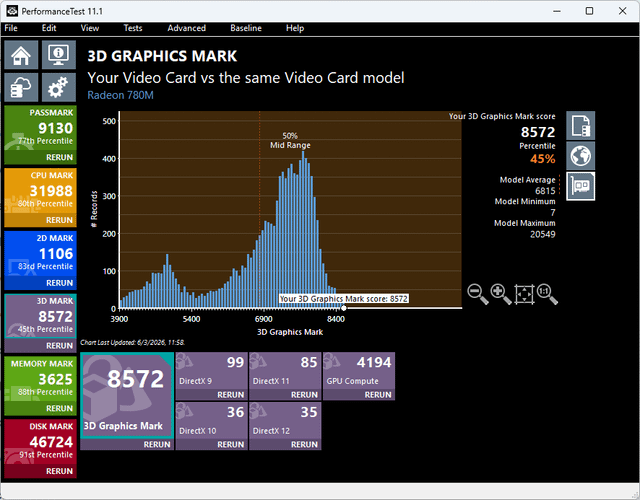Rerun the CPU Mark test
The width and height of the screenshot is (640, 500).
pos(60,220)
